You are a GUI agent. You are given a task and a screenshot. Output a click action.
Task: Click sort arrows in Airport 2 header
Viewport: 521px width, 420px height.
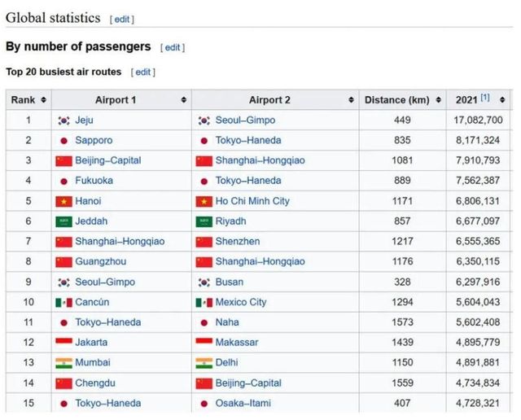pos(350,100)
